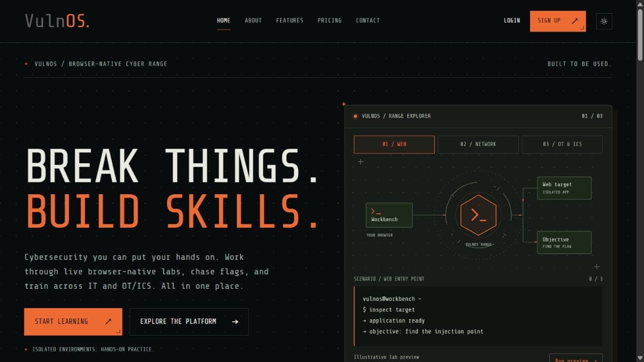The width and height of the screenshot is (644, 362).
Task: Click the 'VULNOS RANGE' label under the hexagon
Action: tap(479, 245)
